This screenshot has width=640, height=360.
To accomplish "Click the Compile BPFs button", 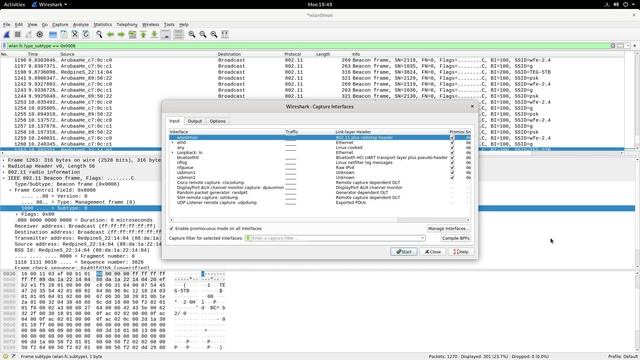I will point(456,238).
